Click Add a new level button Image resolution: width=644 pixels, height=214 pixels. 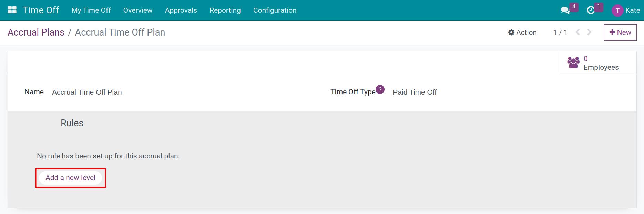(x=70, y=178)
